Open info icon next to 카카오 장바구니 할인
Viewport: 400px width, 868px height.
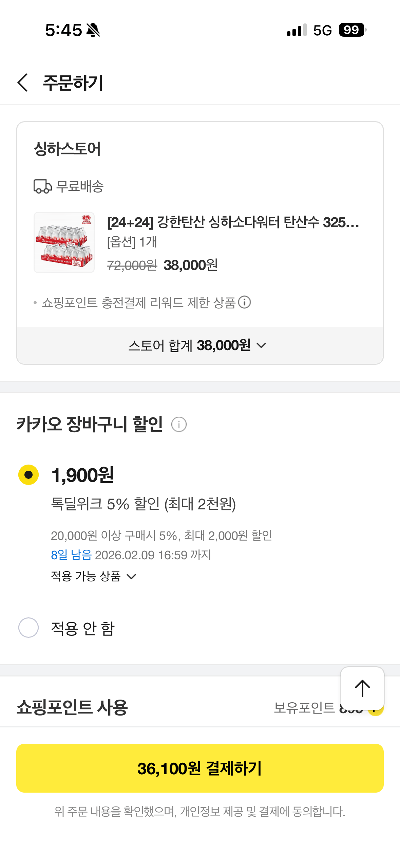click(179, 424)
